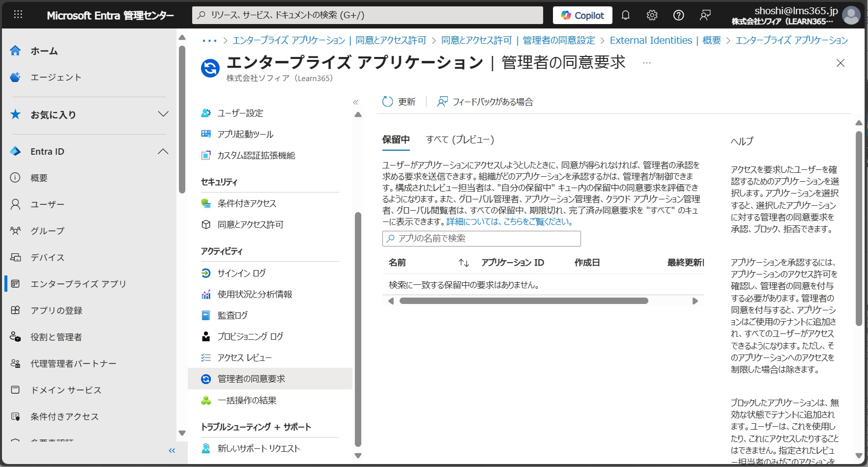The width and height of the screenshot is (868, 467).
Task: Click the help pane vertical scrollbar thumb
Action: pyautogui.click(x=859, y=228)
